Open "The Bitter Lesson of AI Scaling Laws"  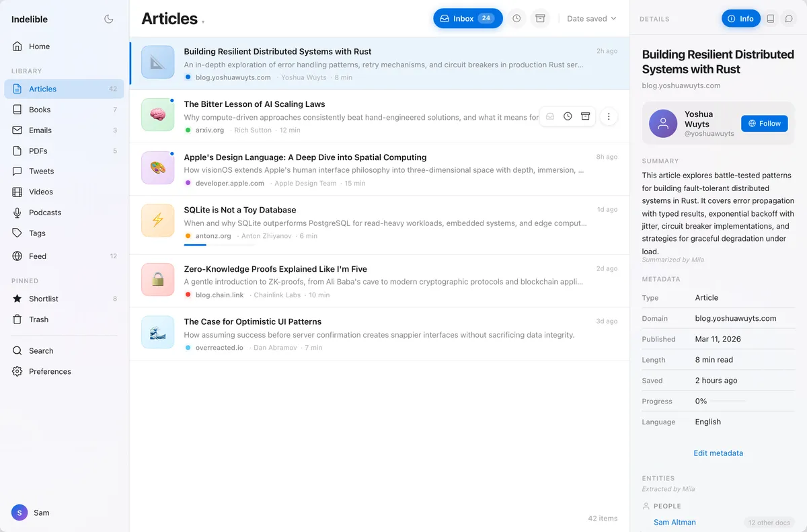pos(254,104)
